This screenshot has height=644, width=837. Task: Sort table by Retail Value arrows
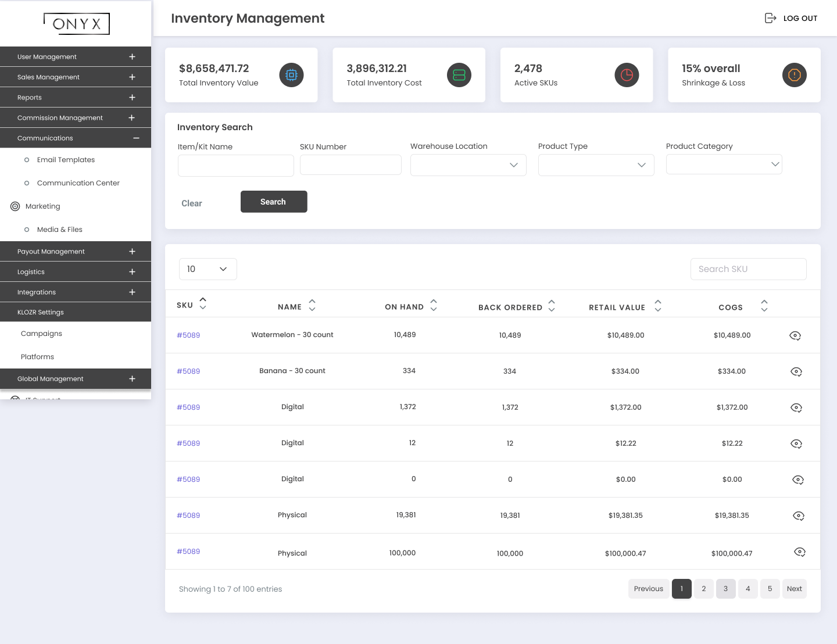657,306
